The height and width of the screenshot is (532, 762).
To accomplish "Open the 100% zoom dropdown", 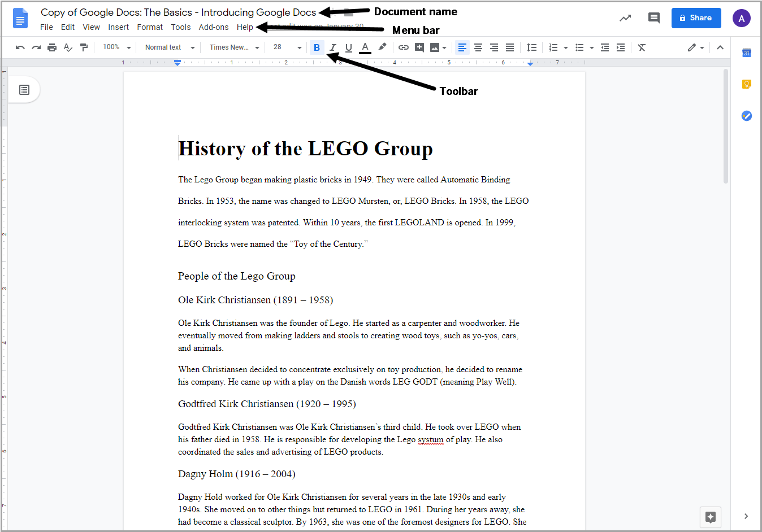I will click(117, 47).
